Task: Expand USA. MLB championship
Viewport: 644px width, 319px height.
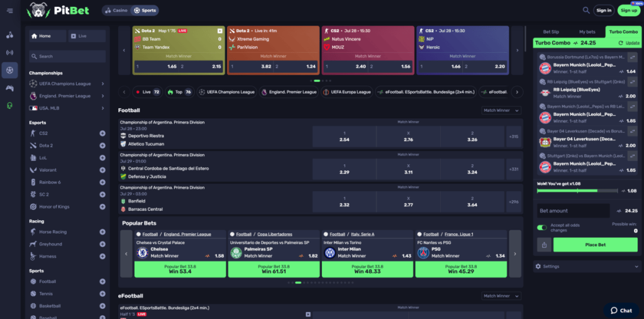Action: 103,108
